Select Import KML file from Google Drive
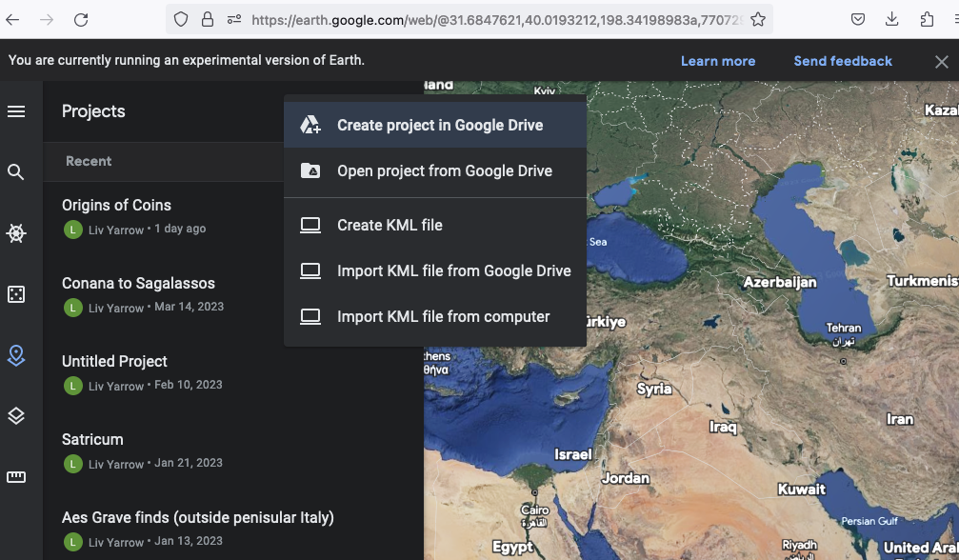 453,271
